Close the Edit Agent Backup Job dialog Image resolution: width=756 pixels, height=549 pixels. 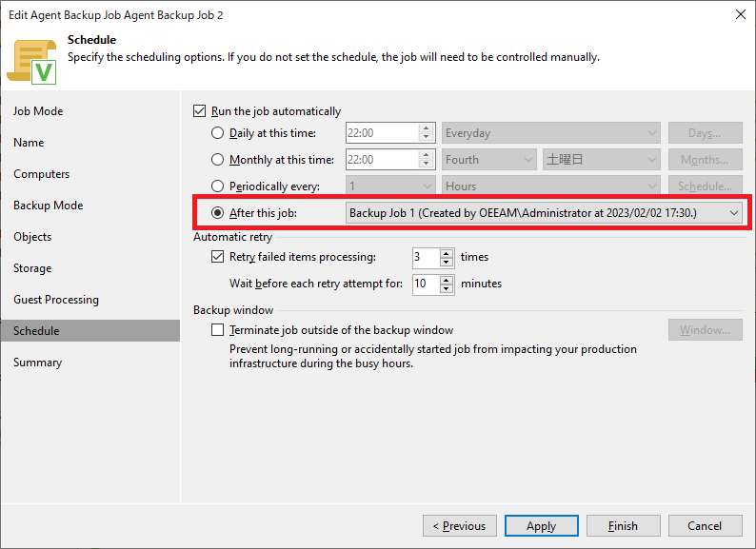point(741,14)
